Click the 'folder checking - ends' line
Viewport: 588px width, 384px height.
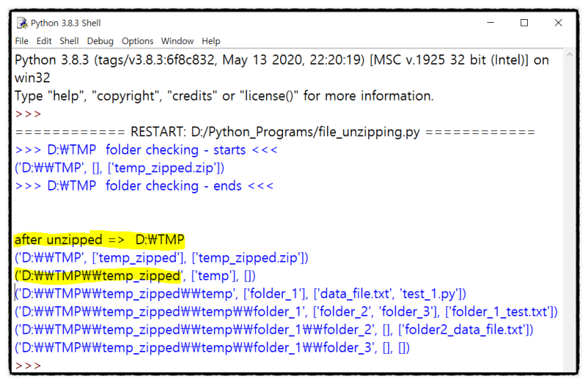click(x=144, y=186)
